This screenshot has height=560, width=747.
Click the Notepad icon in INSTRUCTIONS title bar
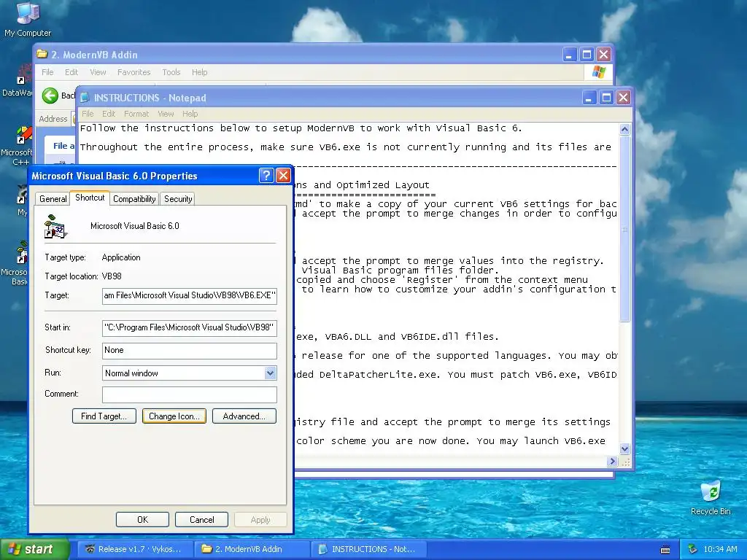tap(85, 98)
